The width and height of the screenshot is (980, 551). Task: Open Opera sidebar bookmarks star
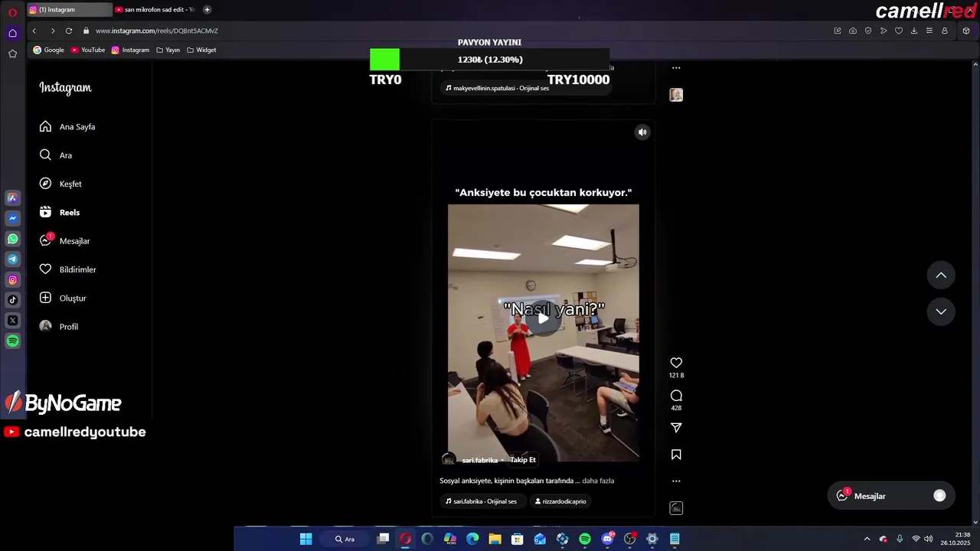click(12, 54)
